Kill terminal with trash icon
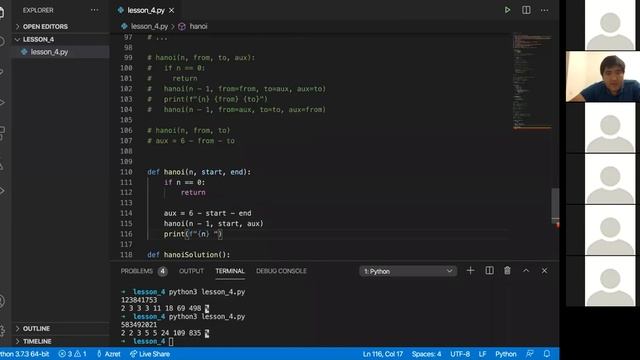This screenshot has height=360, width=640. tap(507, 271)
